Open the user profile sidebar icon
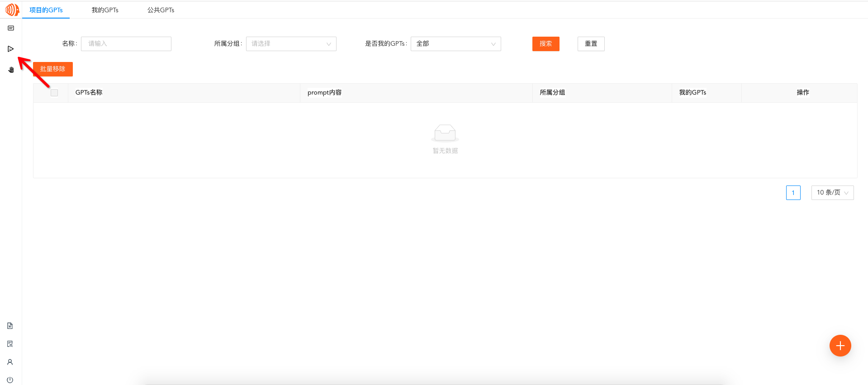The height and width of the screenshot is (385, 868). click(x=10, y=362)
